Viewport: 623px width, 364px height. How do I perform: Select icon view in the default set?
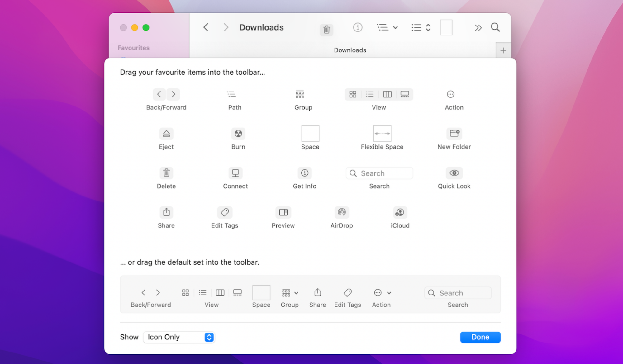point(185,293)
